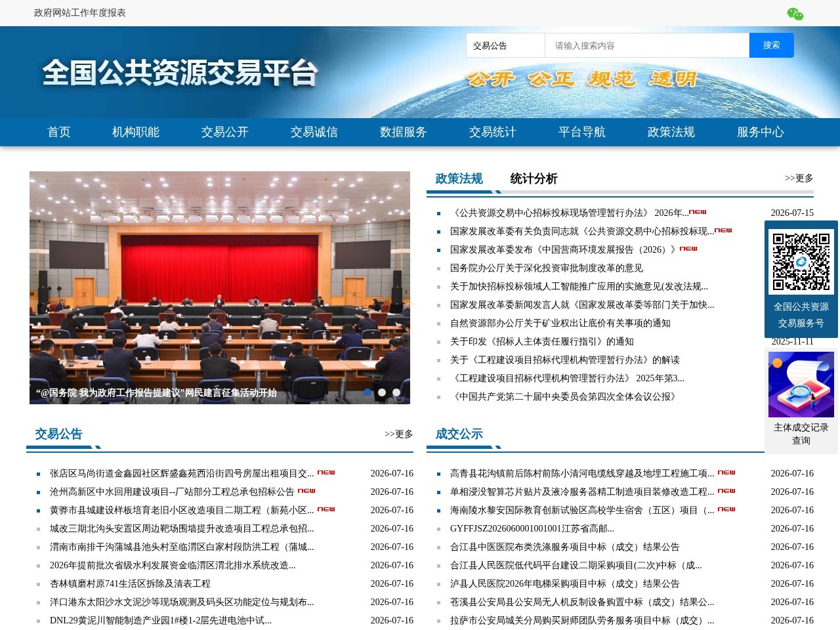Open 合江县中医医院布类洗涤服务 result
Viewport: 840px width, 630px height.
pyautogui.click(x=565, y=547)
